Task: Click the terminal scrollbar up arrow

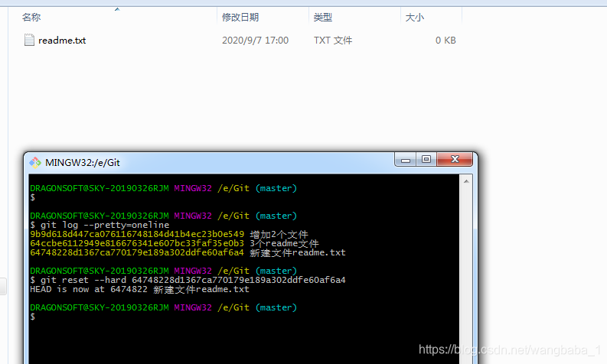Action: pyautogui.click(x=466, y=181)
